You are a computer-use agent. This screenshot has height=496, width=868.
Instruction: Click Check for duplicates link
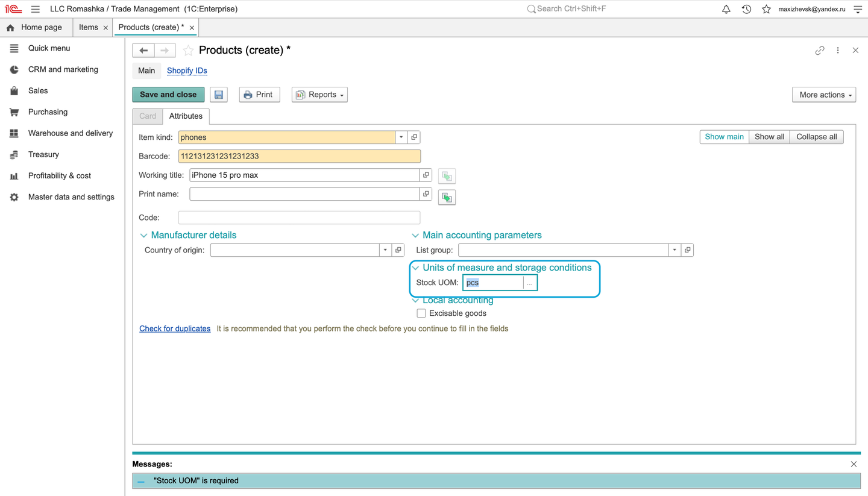(175, 328)
